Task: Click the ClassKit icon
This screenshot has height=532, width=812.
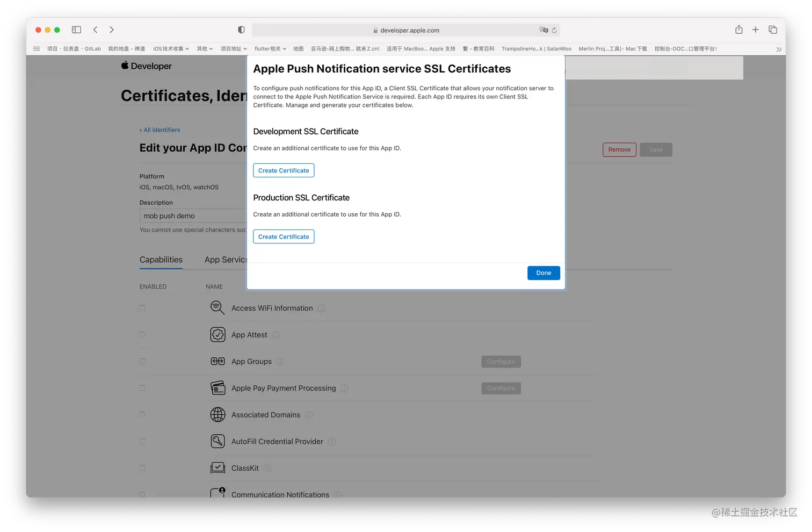Action: (x=218, y=468)
